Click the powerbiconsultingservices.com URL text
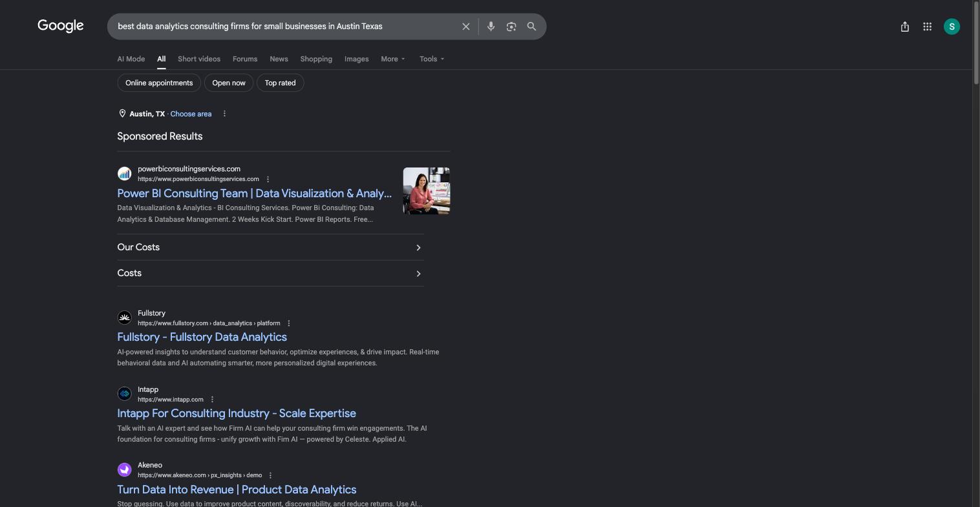The height and width of the screenshot is (507, 980). click(198, 179)
